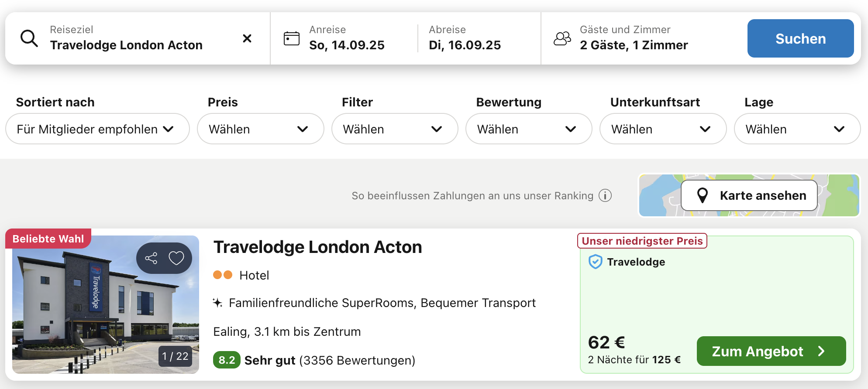The height and width of the screenshot is (389, 868).
Task: Click the Suchen button
Action: [800, 38]
